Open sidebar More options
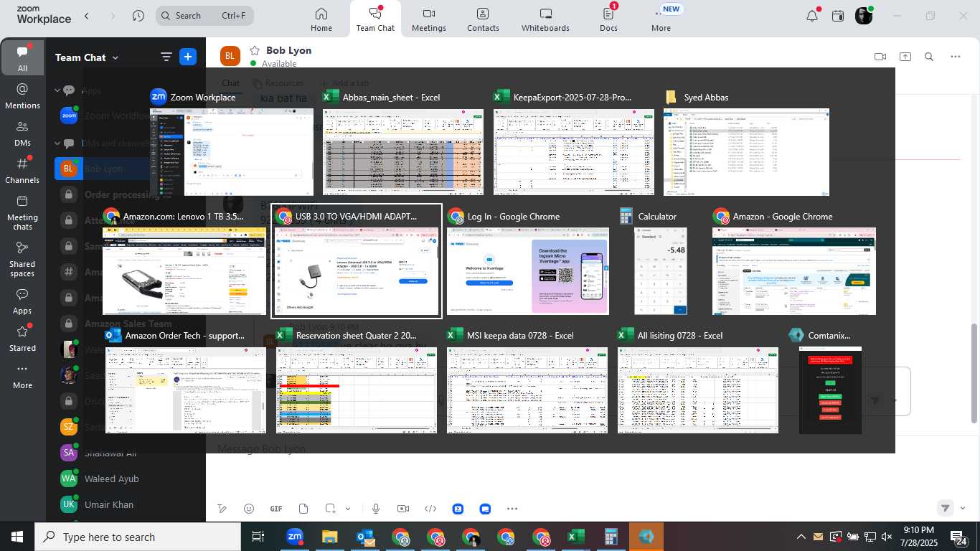This screenshot has height=551, width=980. click(x=22, y=376)
